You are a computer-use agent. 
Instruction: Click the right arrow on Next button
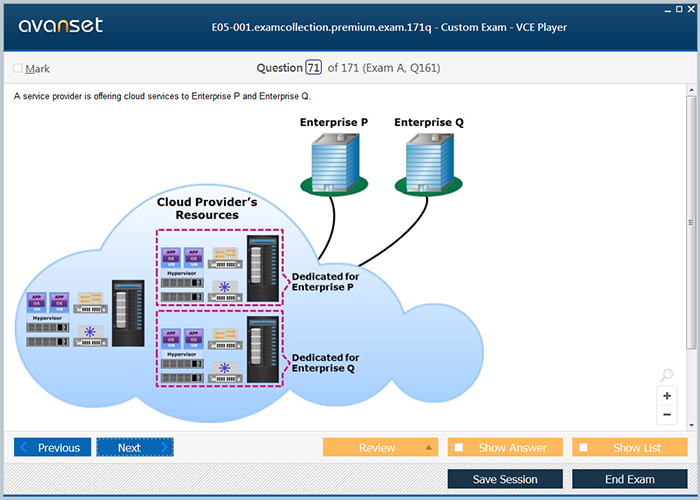pyautogui.click(x=165, y=448)
